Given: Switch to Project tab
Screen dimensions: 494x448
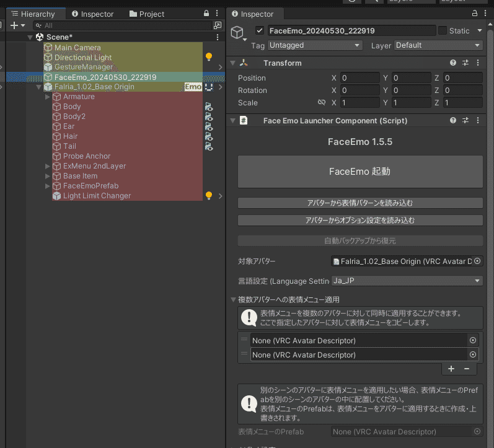Looking at the screenshot, I should pos(147,14).
